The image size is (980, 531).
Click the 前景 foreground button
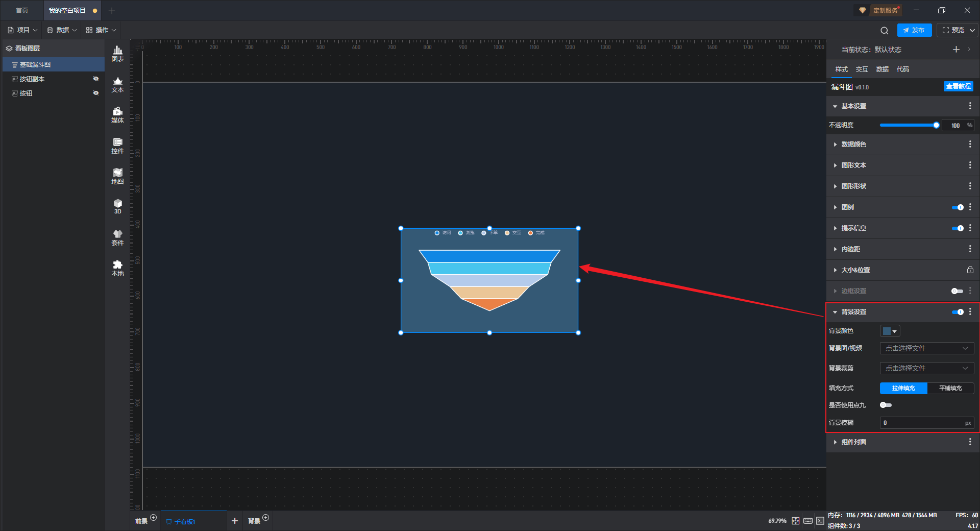click(x=141, y=521)
